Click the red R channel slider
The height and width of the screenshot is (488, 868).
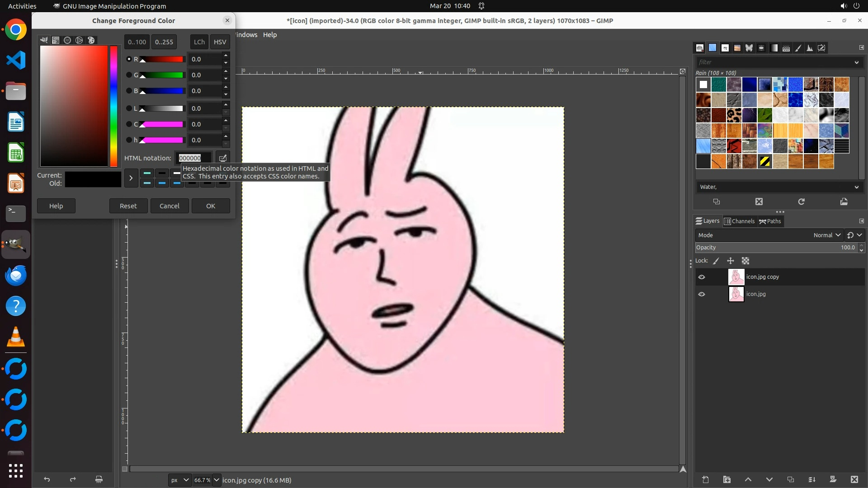(x=163, y=59)
